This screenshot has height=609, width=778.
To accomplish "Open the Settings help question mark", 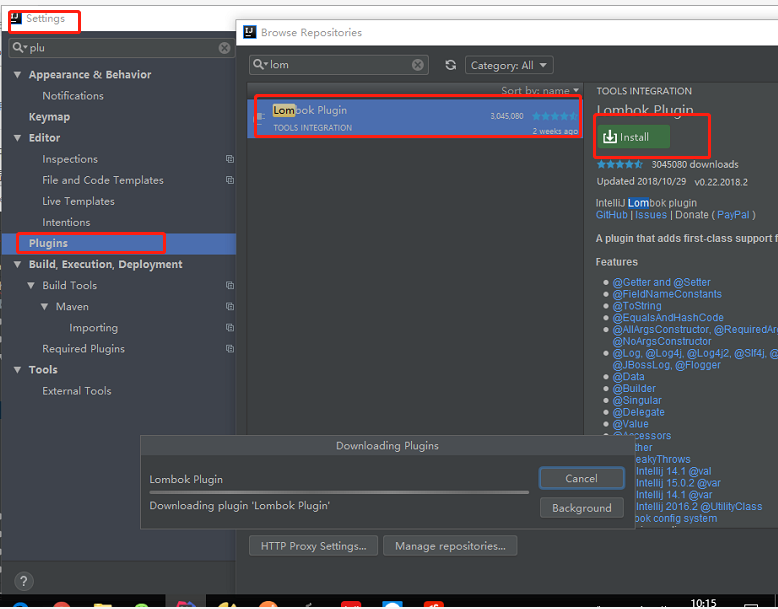I will pos(23,581).
